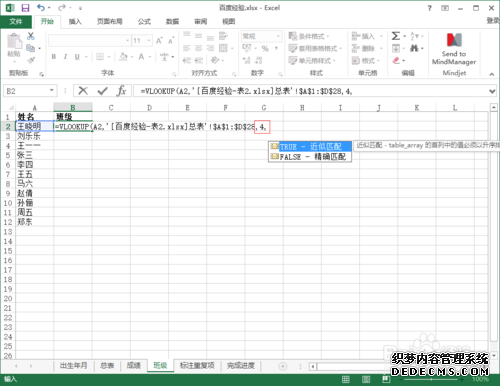
Task: Click the Merge and Center icon
Action: (223, 48)
